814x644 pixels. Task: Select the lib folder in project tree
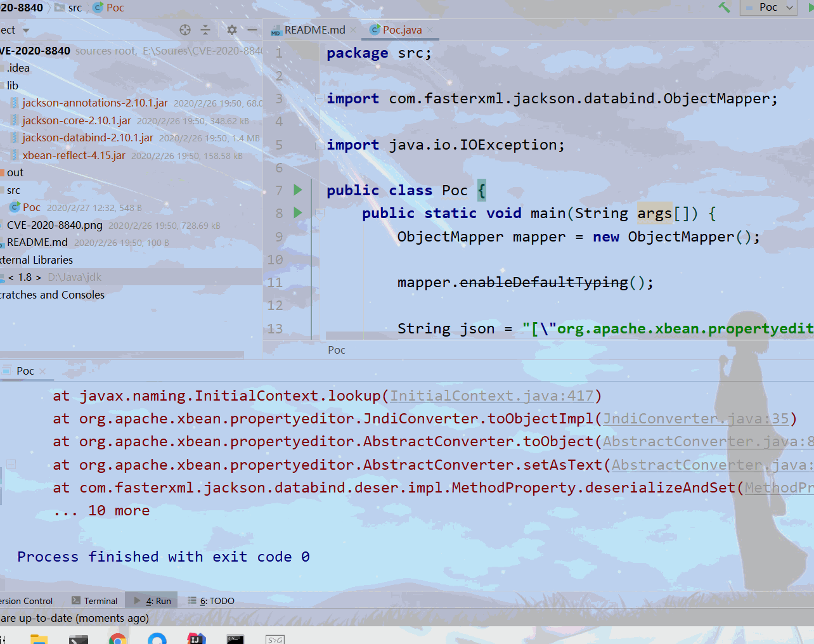click(13, 86)
